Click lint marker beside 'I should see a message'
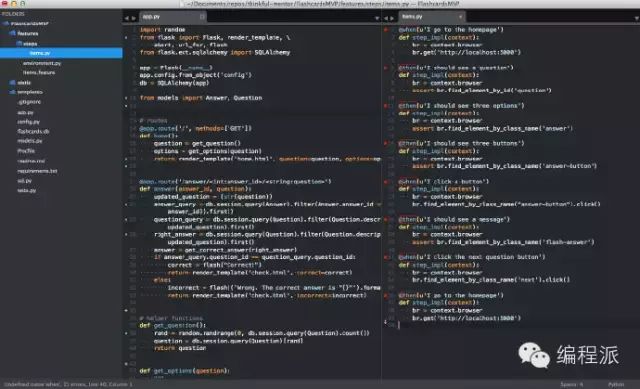 point(386,220)
